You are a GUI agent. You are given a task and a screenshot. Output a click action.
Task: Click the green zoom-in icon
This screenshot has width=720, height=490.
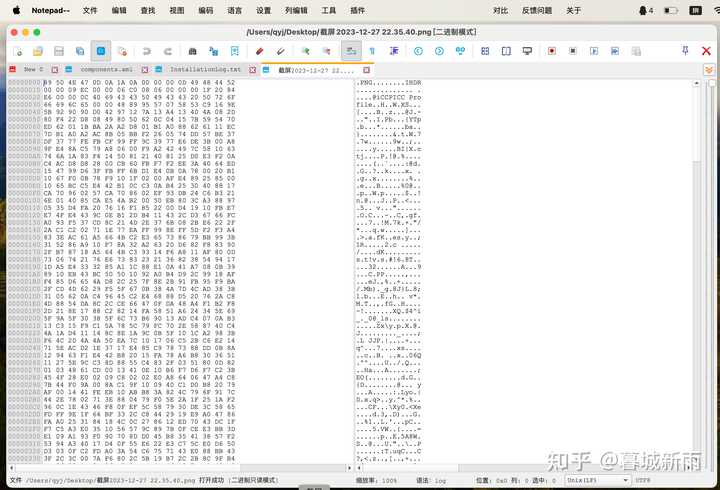[305, 51]
